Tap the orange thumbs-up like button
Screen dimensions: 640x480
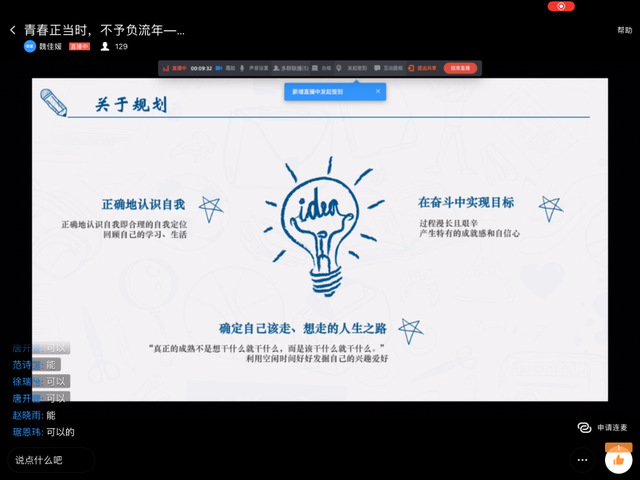click(618, 459)
